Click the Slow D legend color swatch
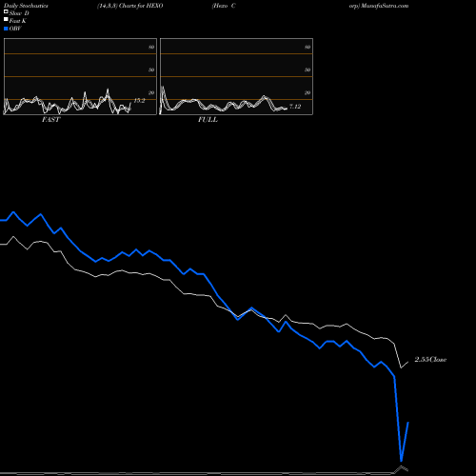476x476 pixels. (x=6, y=11)
